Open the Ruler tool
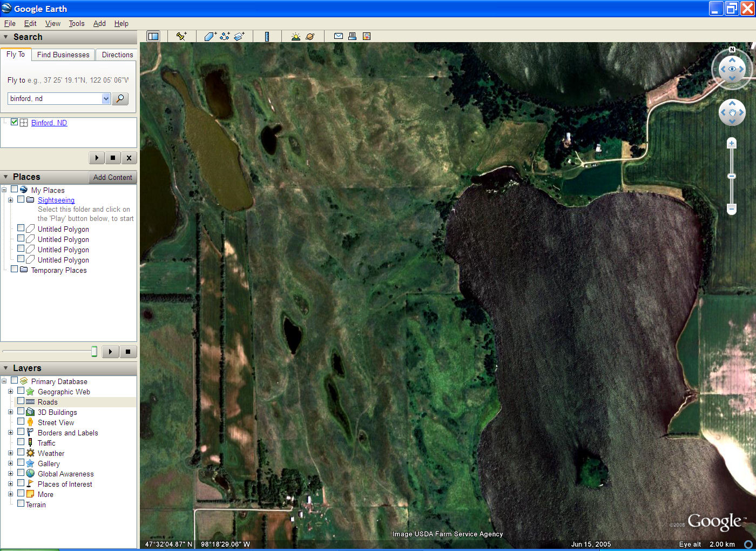 coord(267,36)
